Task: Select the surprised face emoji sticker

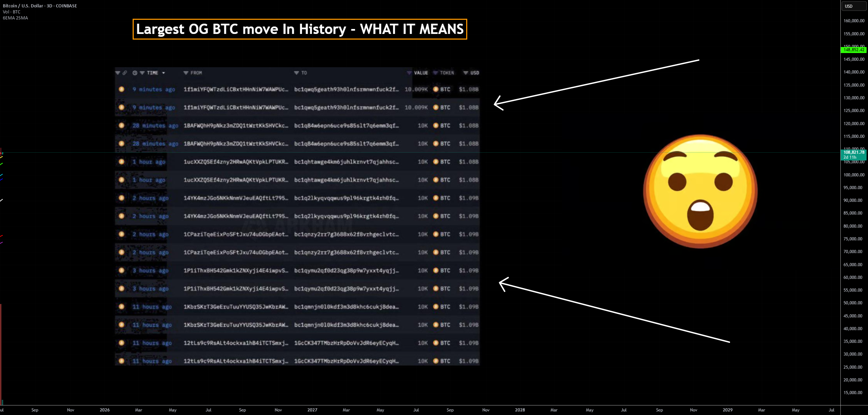Action: tap(700, 191)
